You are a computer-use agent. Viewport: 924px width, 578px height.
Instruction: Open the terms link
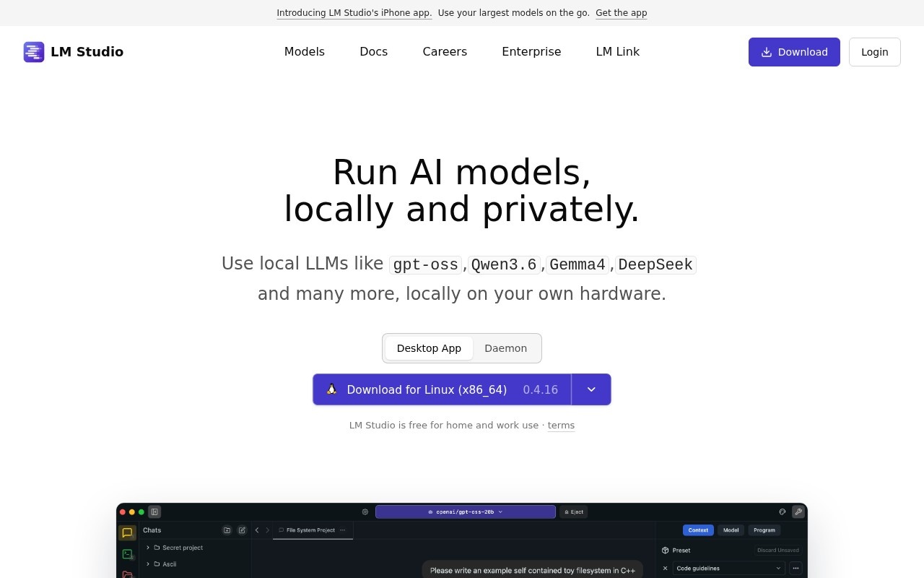(561, 426)
